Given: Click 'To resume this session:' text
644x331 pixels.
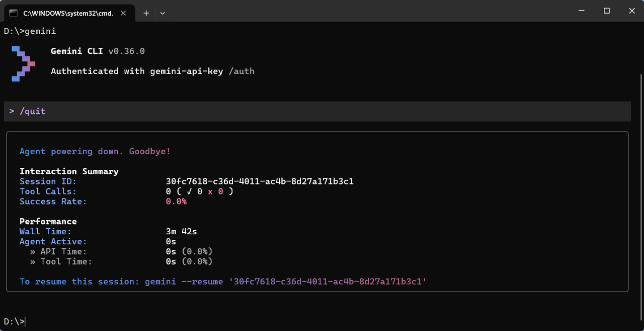Looking at the screenshot, I should point(79,282).
